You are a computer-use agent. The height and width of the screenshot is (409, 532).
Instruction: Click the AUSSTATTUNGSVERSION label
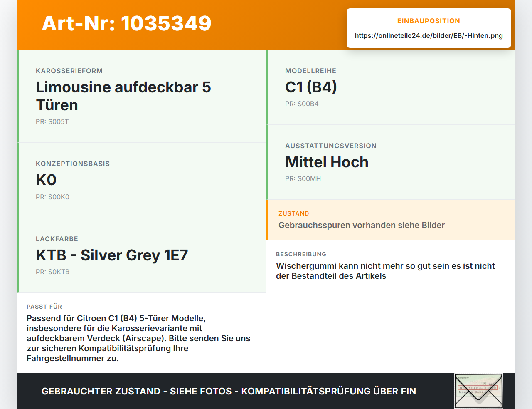tap(331, 146)
